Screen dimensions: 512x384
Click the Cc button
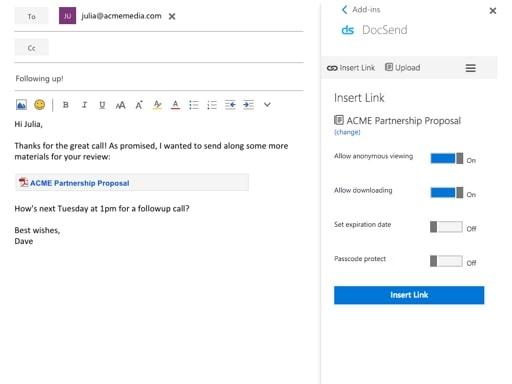point(31,47)
